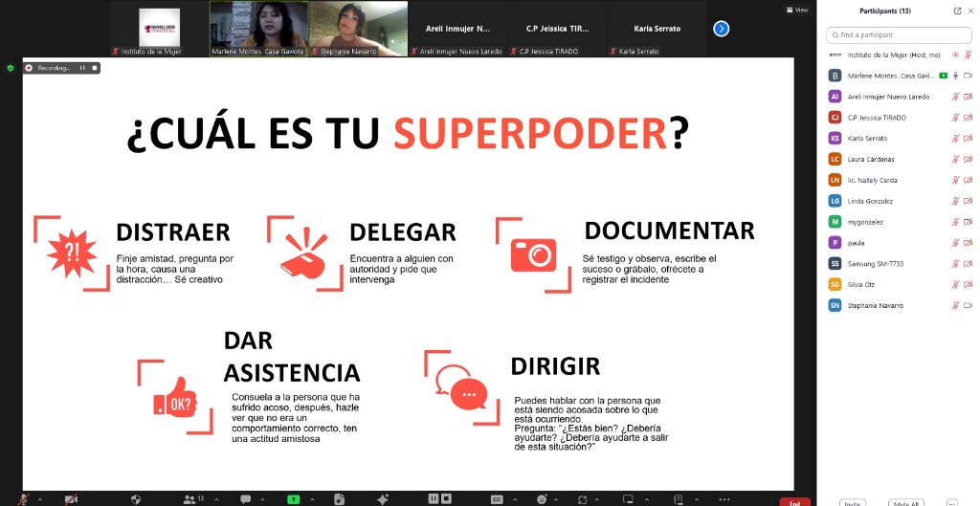This screenshot has width=980, height=506.
Task: Expand the captions caret next to CC
Action: 515,499
